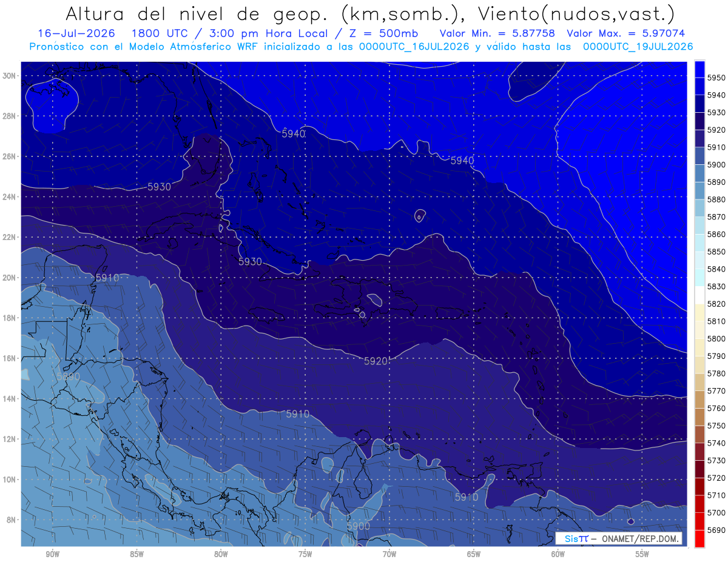Click the 28N latitude axis label

point(9,116)
